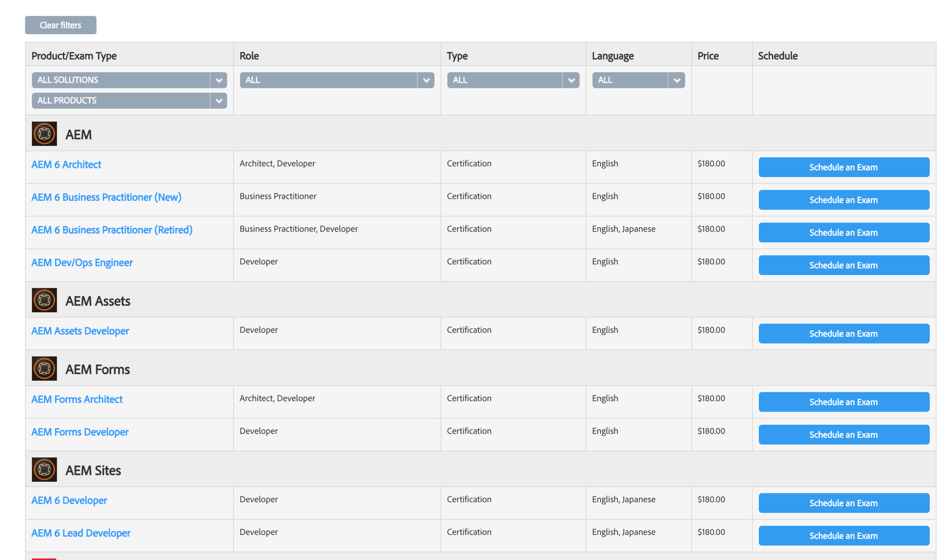
Task: Open the AEM 6 Lead Developer link
Action: [81, 533]
